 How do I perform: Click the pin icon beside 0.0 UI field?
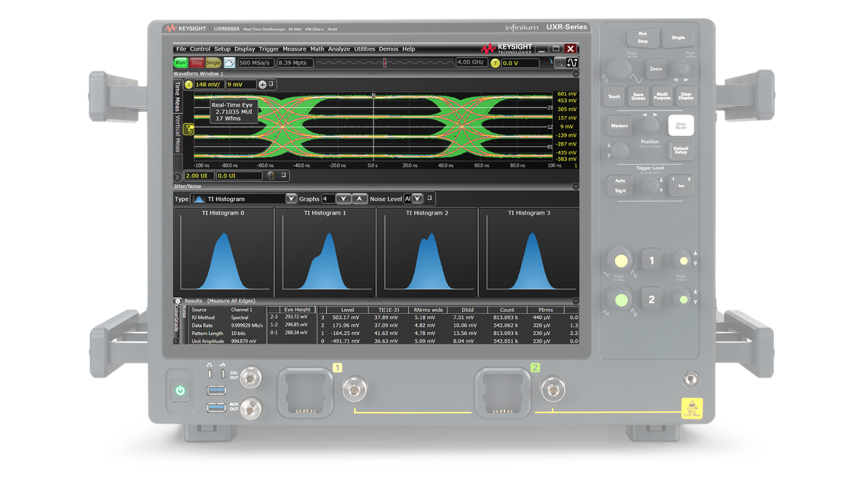(283, 176)
